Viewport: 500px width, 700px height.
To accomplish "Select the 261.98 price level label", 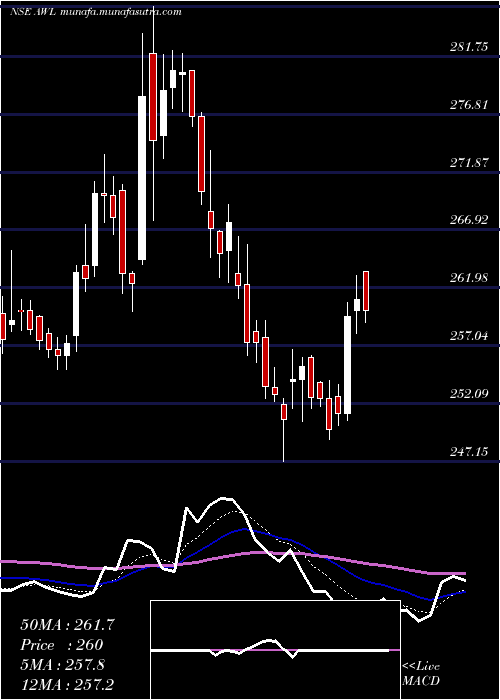I will pos(469,278).
